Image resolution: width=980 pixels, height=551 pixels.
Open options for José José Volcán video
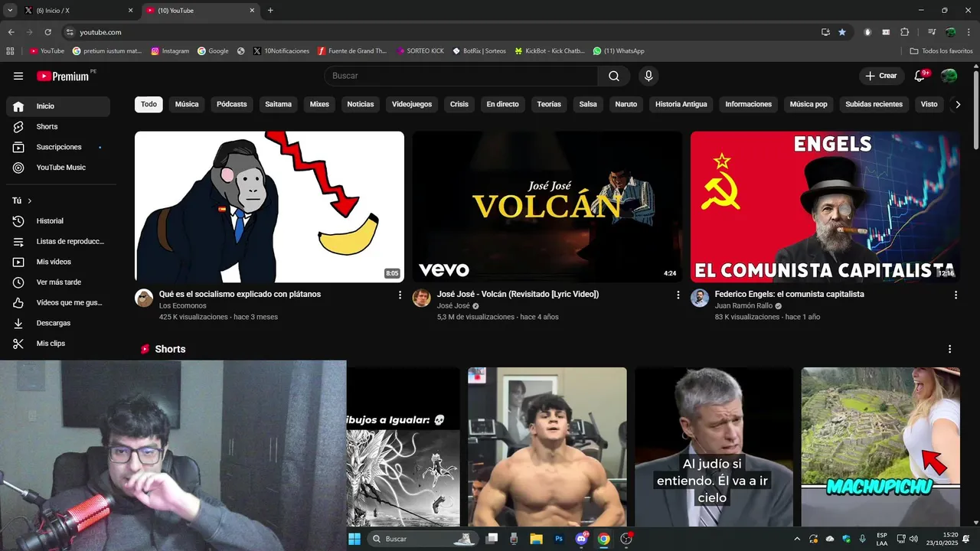click(678, 295)
